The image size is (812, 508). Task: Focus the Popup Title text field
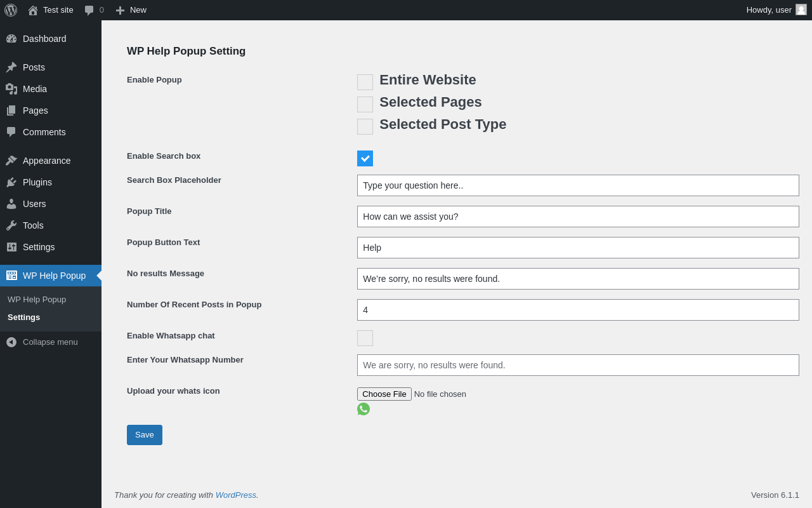578,217
